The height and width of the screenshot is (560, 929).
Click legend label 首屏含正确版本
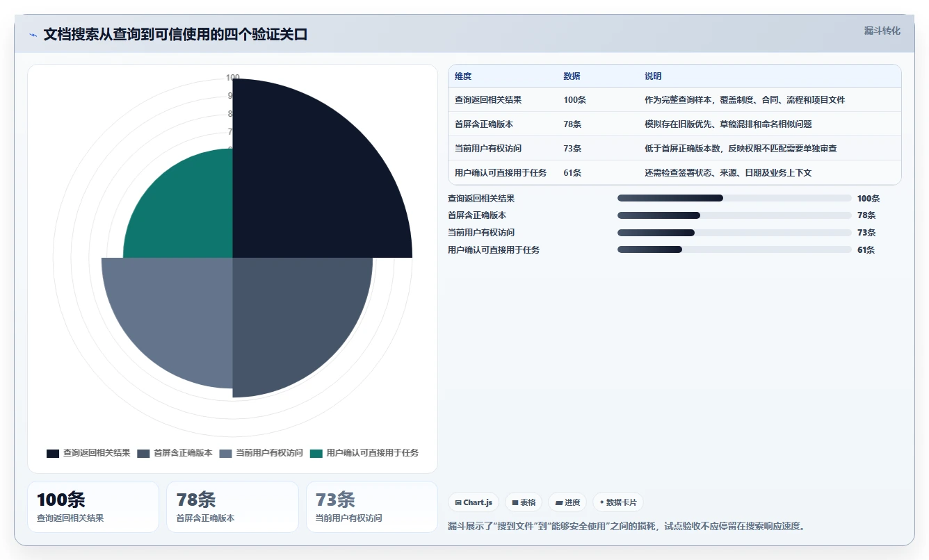tap(183, 453)
